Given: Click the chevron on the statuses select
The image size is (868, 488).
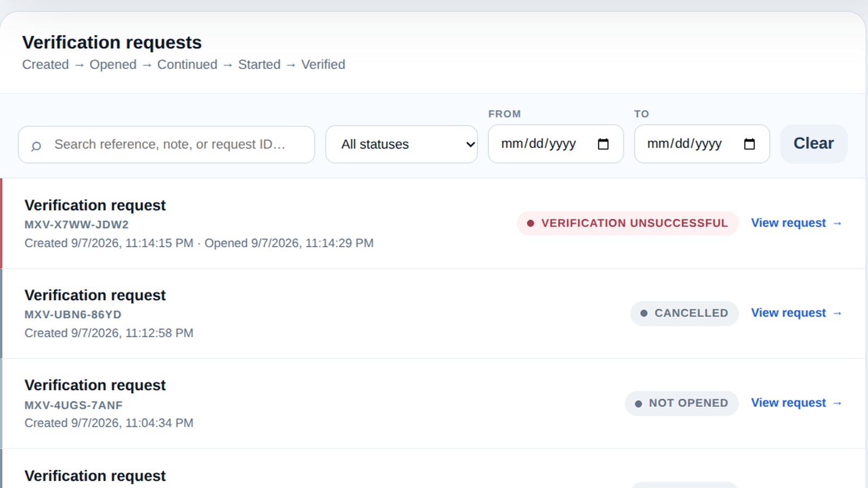Looking at the screenshot, I should pyautogui.click(x=470, y=144).
